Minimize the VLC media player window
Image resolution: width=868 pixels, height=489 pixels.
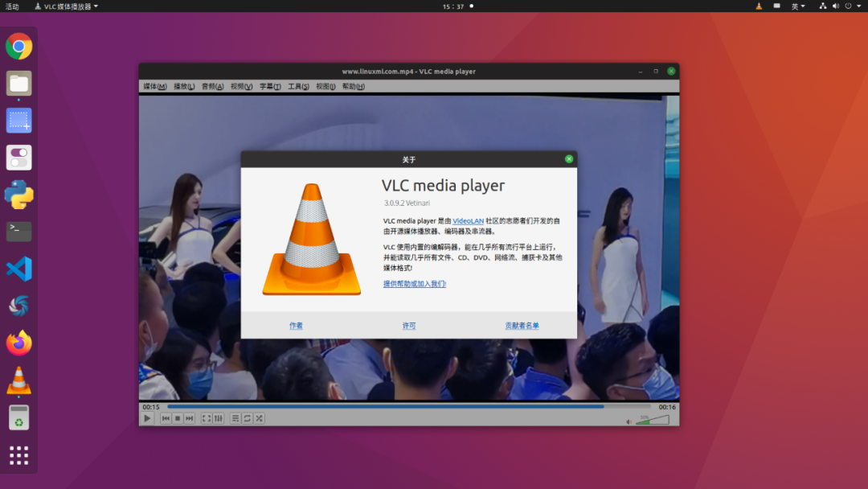[x=641, y=72]
